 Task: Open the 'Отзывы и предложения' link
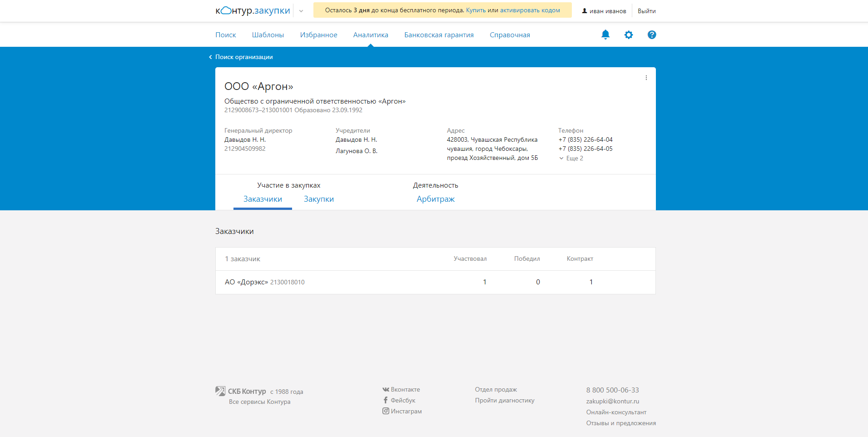pos(621,423)
